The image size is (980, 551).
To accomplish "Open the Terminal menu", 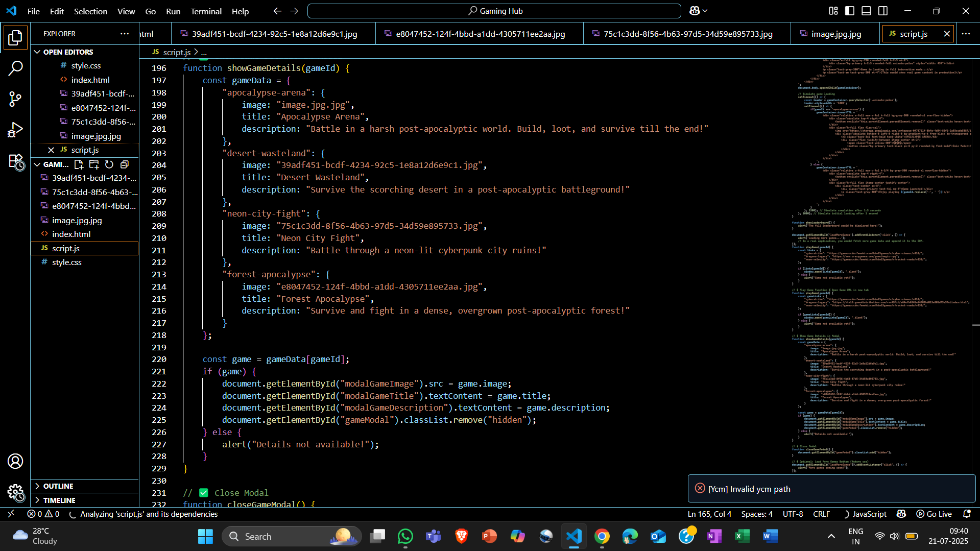I will [206, 11].
